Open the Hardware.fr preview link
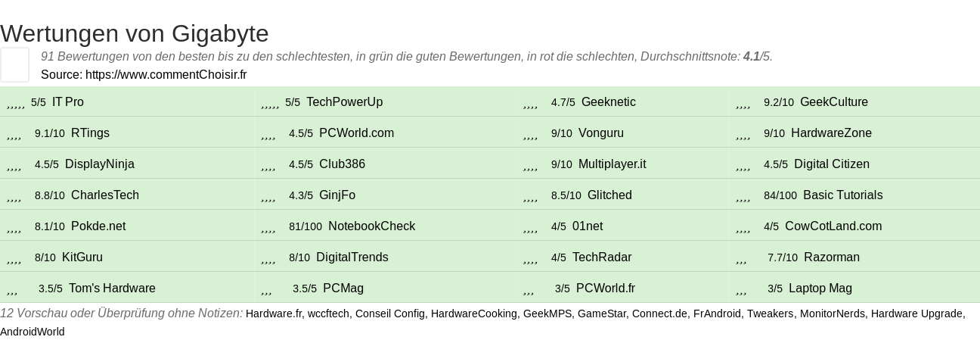Screen dimensions: 980x340 [x=274, y=313]
